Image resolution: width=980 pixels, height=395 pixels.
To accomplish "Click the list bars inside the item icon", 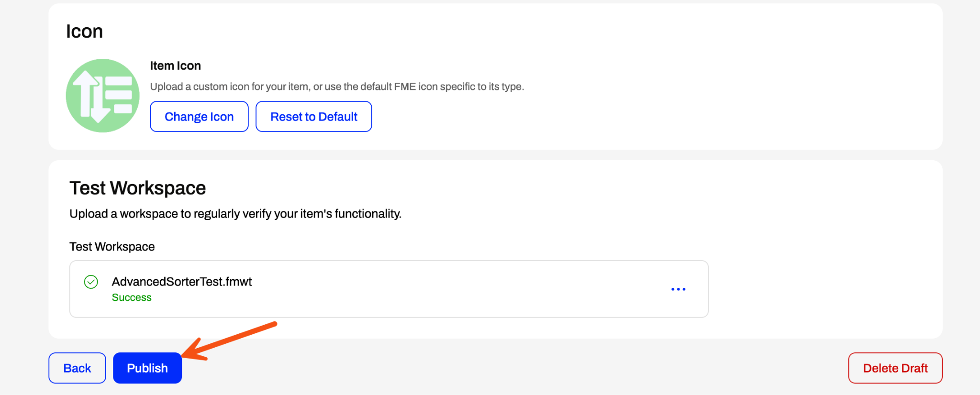I will click(118, 95).
